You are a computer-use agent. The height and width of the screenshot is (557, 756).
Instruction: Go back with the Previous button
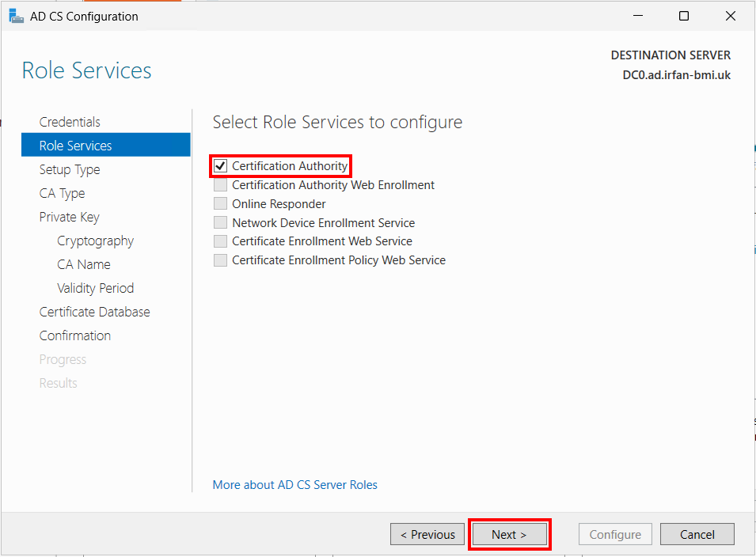[427, 534]
